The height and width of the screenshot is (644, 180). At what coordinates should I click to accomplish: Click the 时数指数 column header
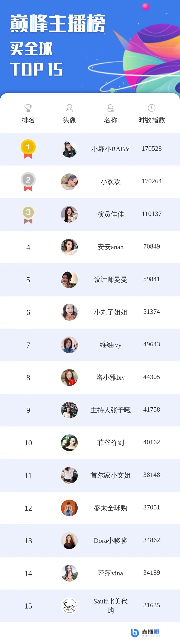(x=151, y=120)
